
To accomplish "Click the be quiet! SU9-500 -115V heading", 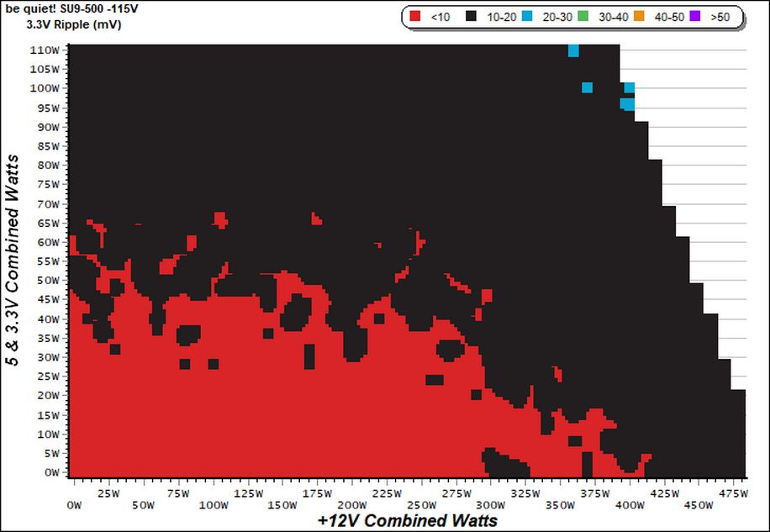I will tap(71, 9).
